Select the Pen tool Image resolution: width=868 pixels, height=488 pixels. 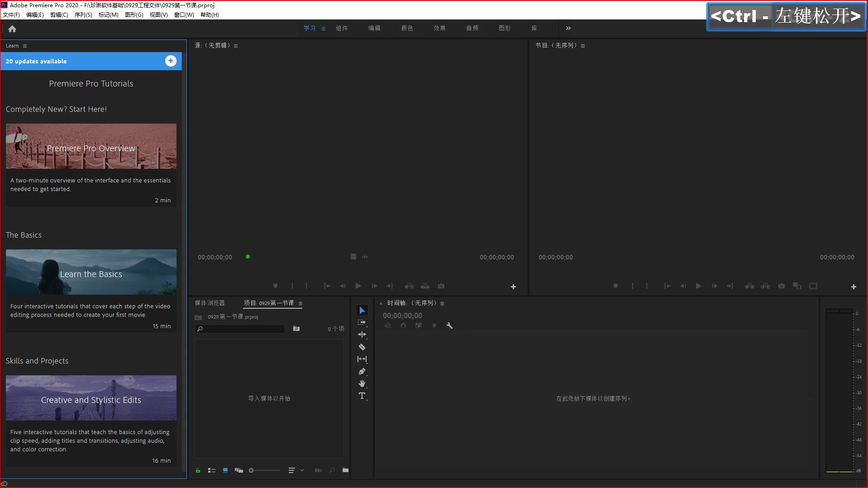(x=362, y=371)
